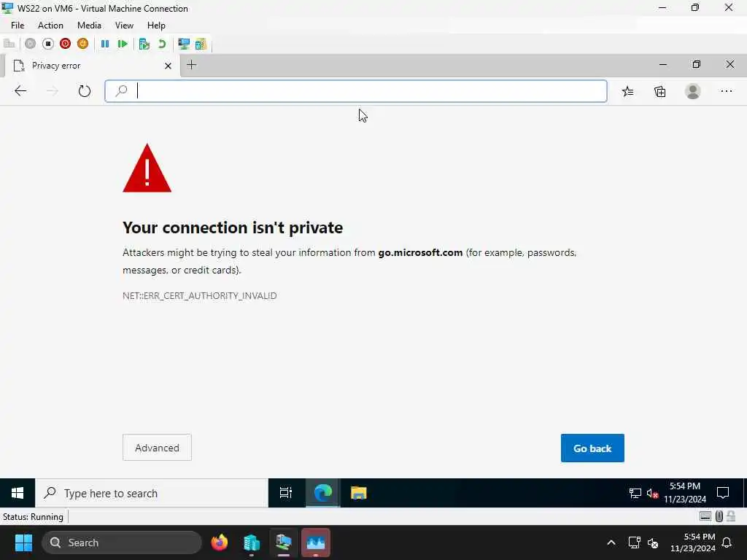747x560 pixels.
Task: Click the NET::ERR_CERT_AUTHORITY_INVALID error code
Action: 200,296
